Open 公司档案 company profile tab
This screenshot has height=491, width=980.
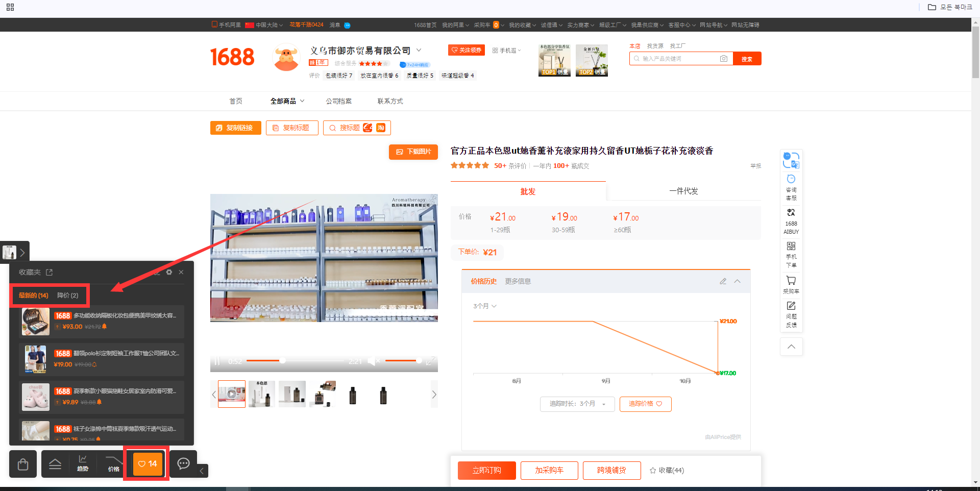point(339,101)
